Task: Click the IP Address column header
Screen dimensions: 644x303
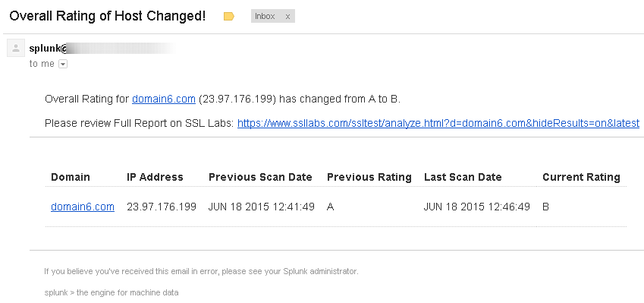Action: tap(155, 177)
